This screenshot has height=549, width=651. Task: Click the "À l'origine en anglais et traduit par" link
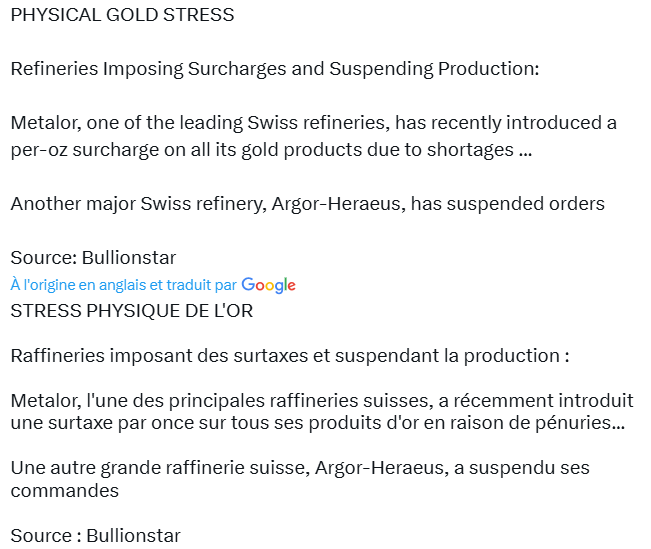[124, 285]
